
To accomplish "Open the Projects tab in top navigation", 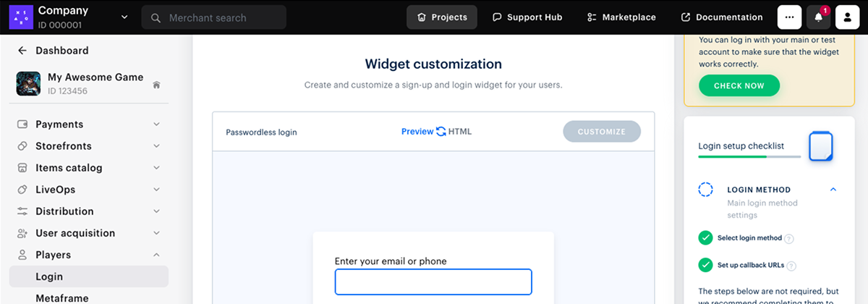I will click(442, 17).
